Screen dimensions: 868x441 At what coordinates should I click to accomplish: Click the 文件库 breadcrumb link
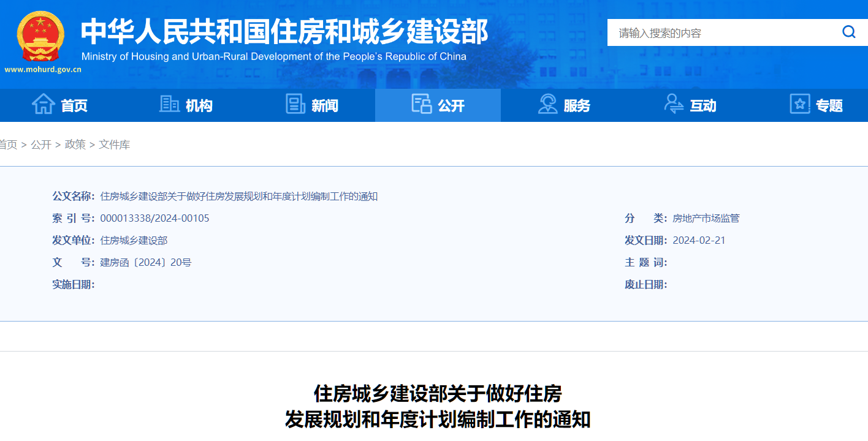tap(115, 144)
